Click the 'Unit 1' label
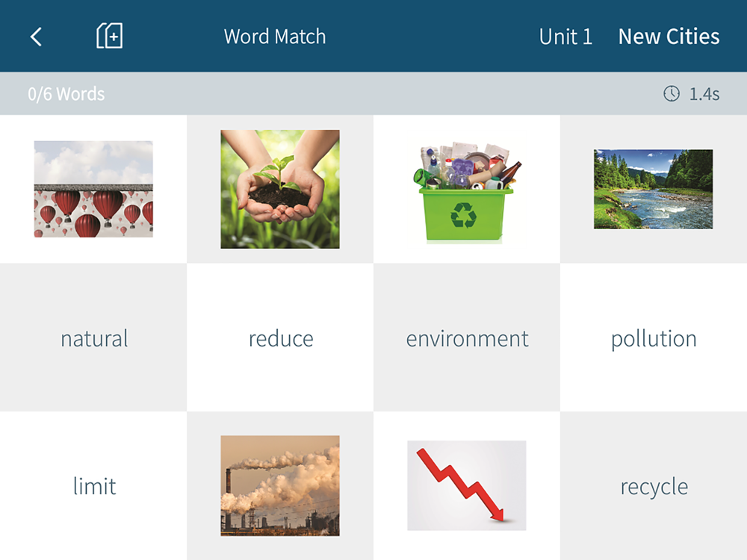This screenshot has height=560, width=747. click(565, 37)
